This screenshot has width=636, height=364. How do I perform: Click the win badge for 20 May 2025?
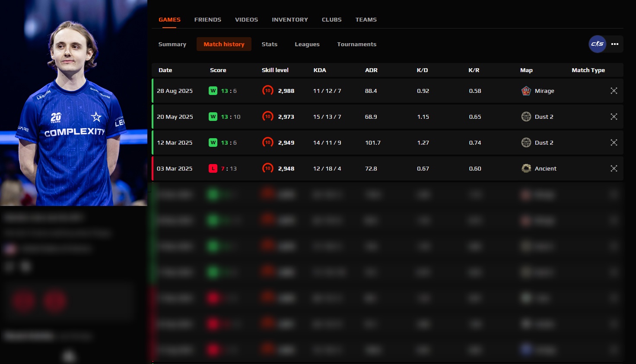click(213, 117)
